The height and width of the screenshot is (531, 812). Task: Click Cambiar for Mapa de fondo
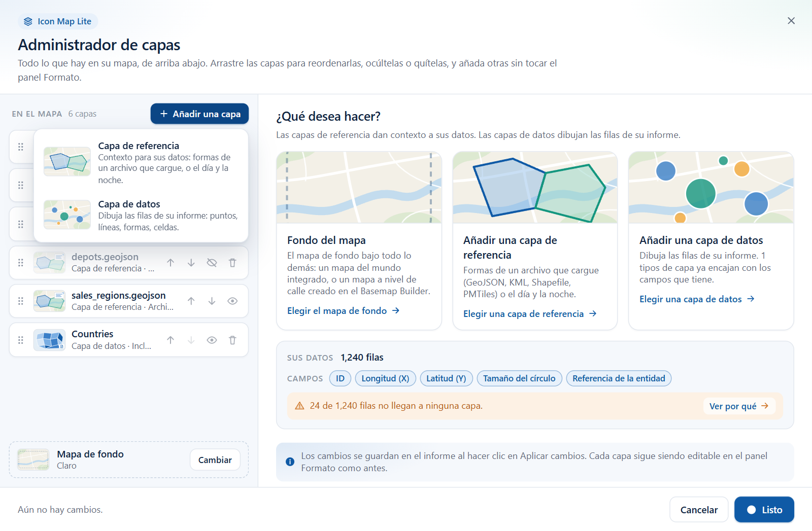pyautogui.click(x=215, y=460)
